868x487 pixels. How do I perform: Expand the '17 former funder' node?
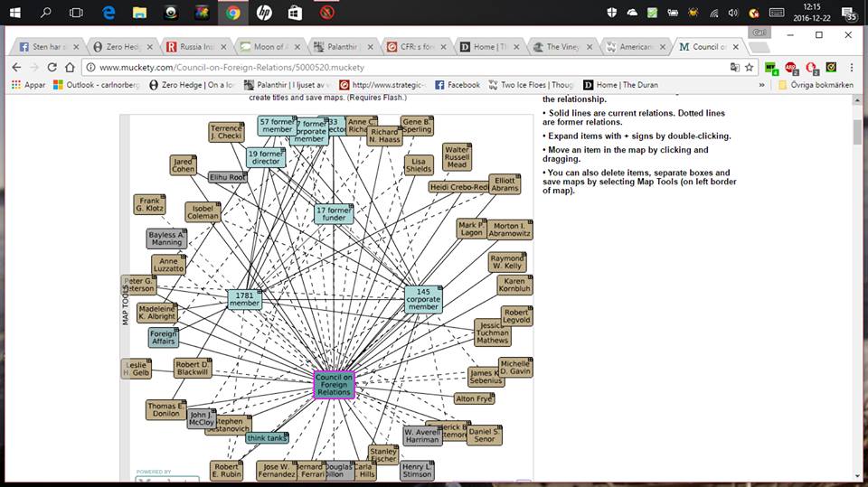[334, 214]
